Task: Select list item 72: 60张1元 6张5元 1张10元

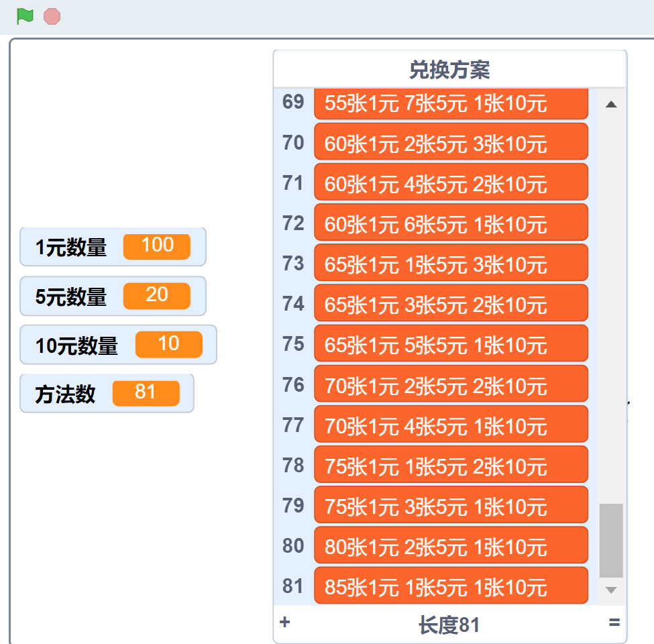Action: (451, 224)
